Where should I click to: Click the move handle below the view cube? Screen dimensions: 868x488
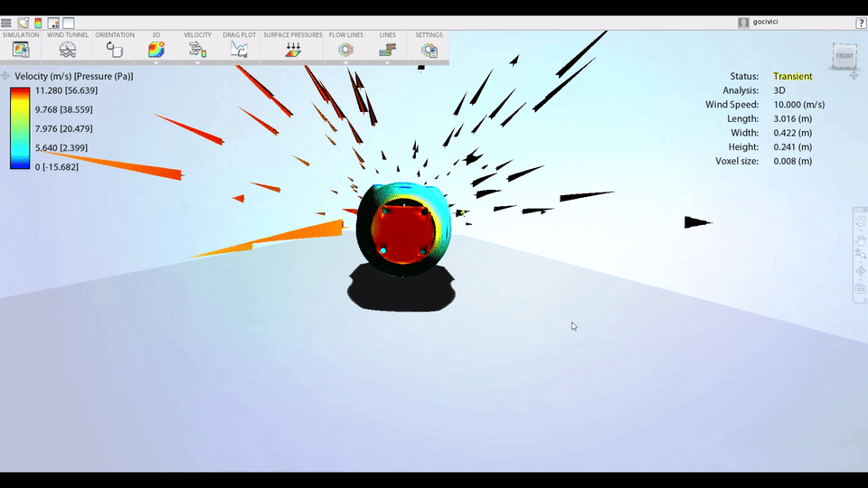click(x=854, y=75)
